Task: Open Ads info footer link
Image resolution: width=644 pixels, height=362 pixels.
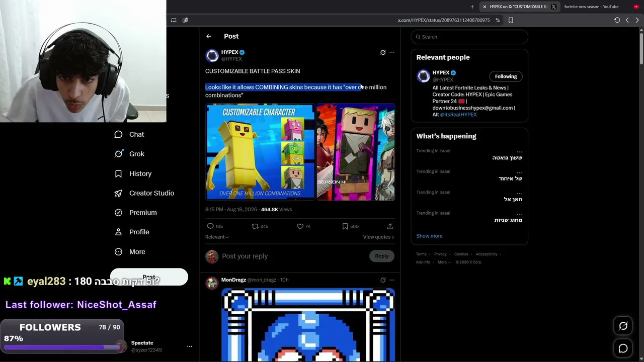Action: click(423, 262)
